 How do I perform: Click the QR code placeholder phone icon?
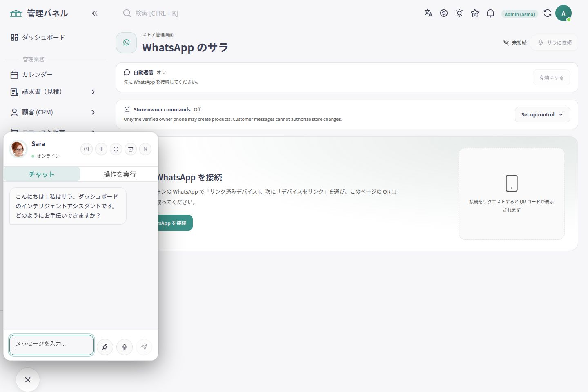point(512,183)
